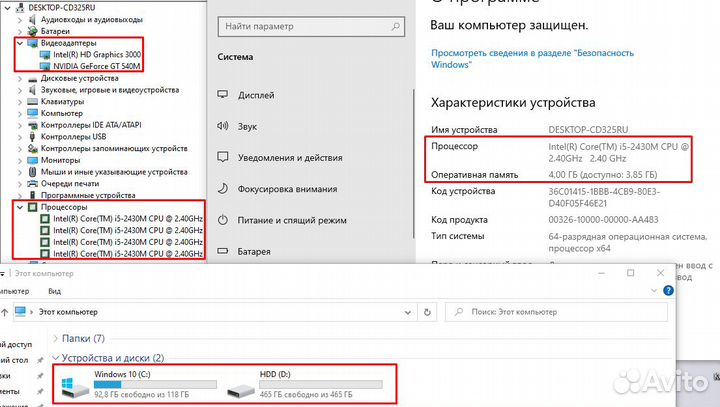
Task: Click the Windows 10 (C:) usage bar
Action: tap(155, 384)
